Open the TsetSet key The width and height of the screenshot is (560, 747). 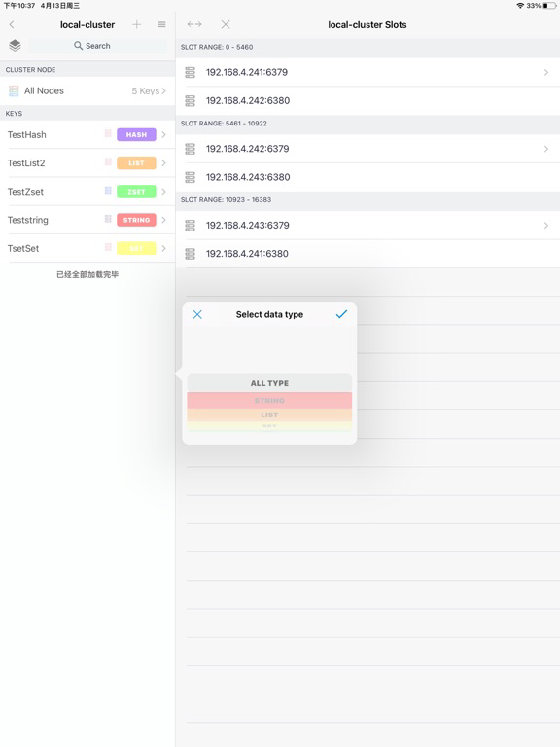(x=87, y=248)
